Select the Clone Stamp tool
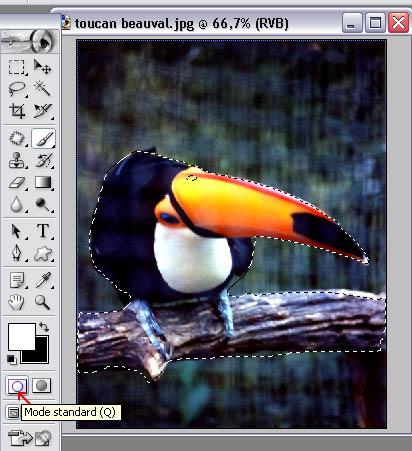Screen dimensions: 412x451 [x=17, y=161]
